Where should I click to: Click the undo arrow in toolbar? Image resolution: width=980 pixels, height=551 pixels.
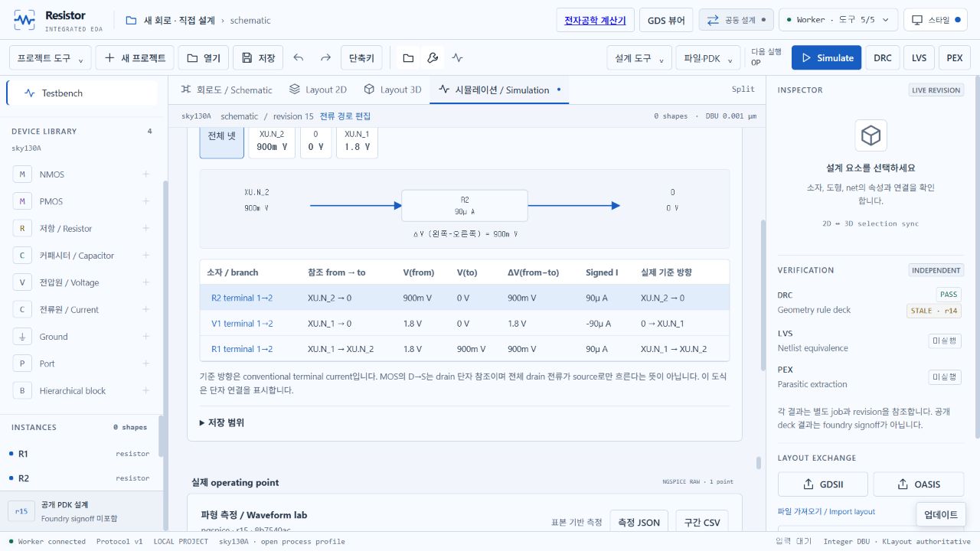(299, 58)
